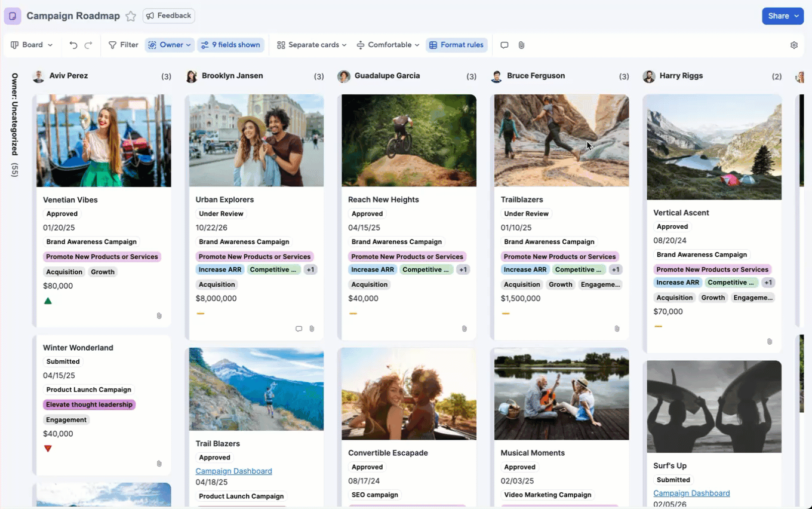812x509 pixels.
Task: Click Harry Riggs avatar
Action: [x=649, y=76]
